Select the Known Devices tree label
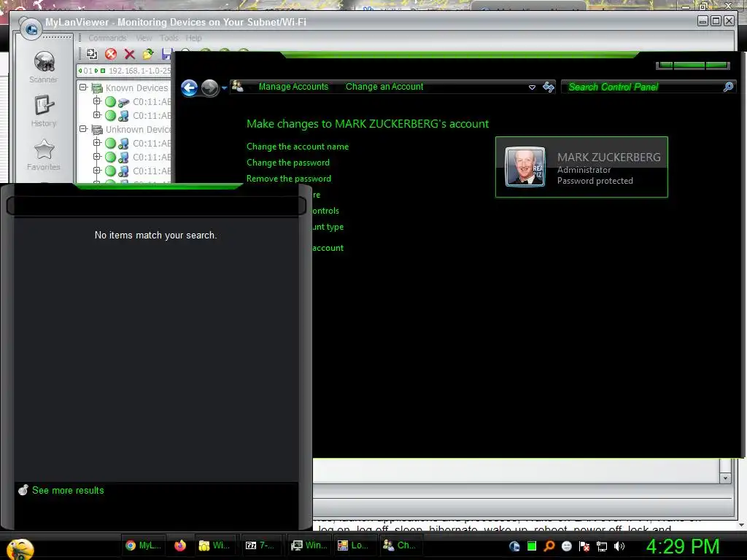 [x=136, y=88]
